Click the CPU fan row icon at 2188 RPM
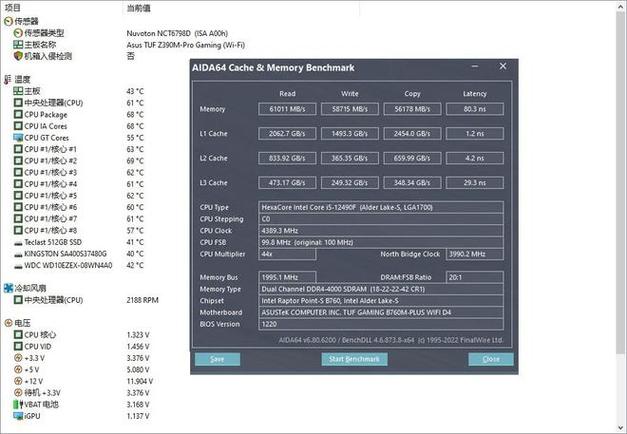Viewport: 627px width, 434px height. (18, 300)
